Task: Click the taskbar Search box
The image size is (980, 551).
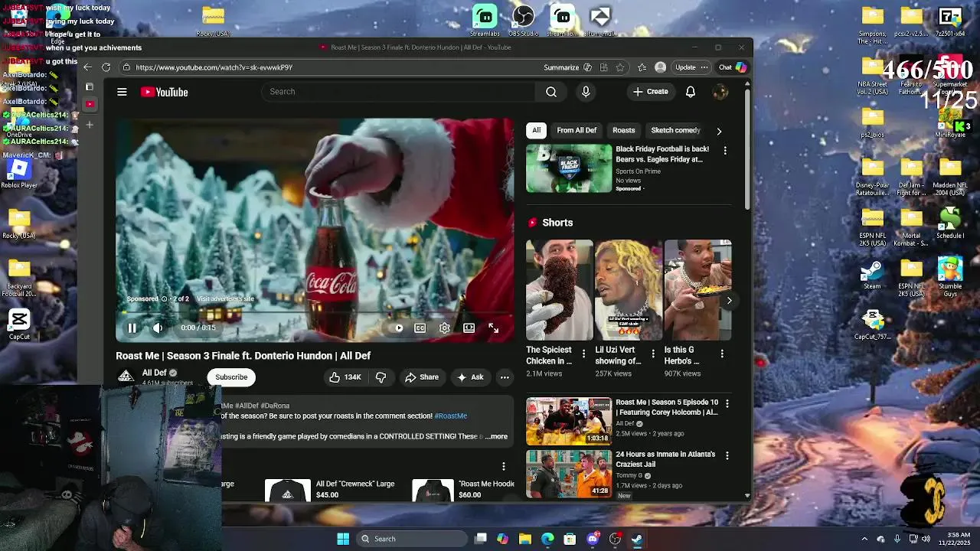Action: [x=412, y=539]
